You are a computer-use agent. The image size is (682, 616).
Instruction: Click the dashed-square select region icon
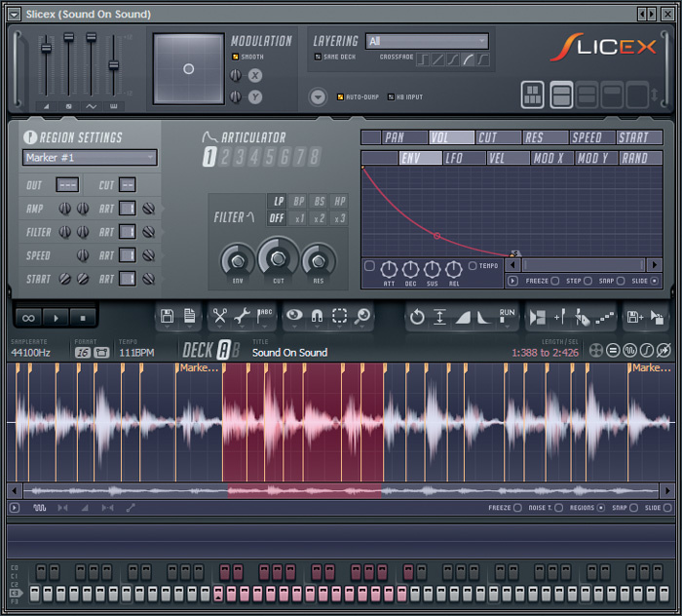click(339, 316)
